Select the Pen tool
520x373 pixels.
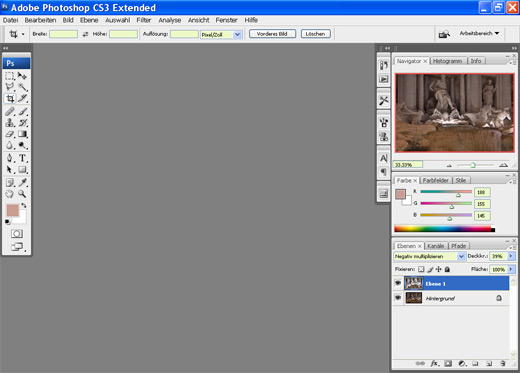click(x=10, y=158)
